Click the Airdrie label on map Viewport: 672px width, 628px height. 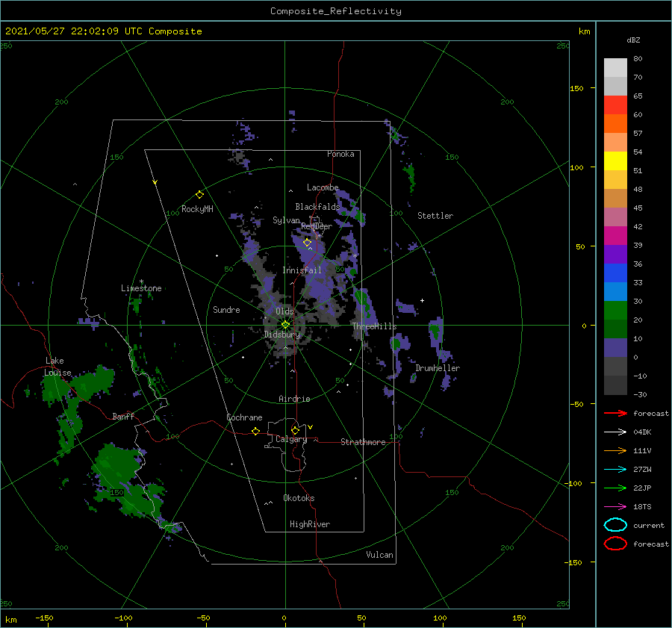click(294, 399)
